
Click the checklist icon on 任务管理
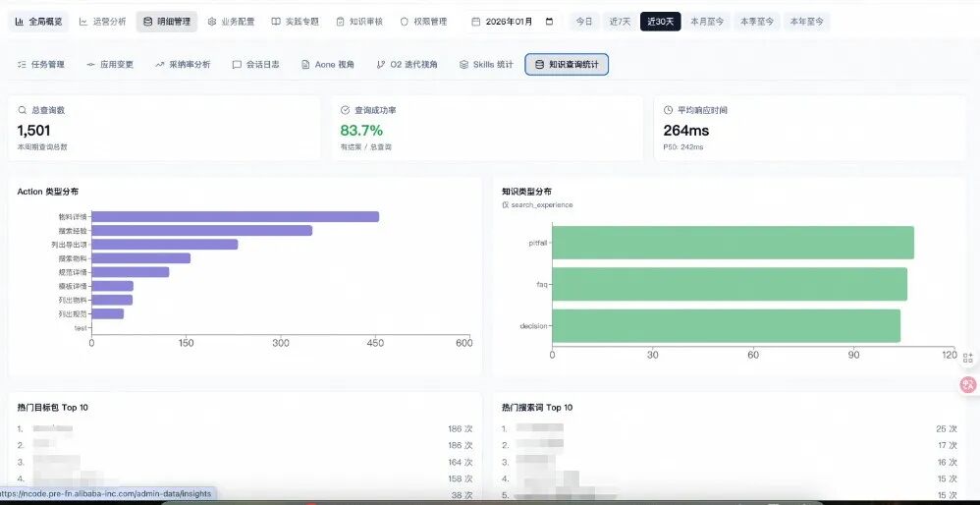tap(22, 65)
